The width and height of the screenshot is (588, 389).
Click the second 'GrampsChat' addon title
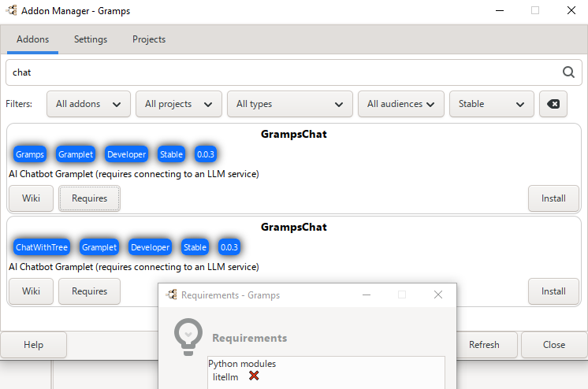coord(294,227)
